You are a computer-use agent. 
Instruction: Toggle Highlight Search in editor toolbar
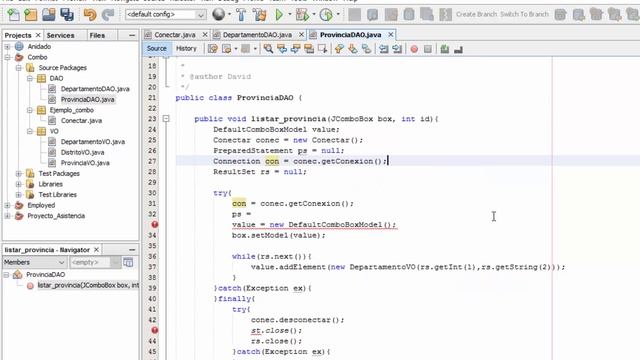tap(309, 49)
